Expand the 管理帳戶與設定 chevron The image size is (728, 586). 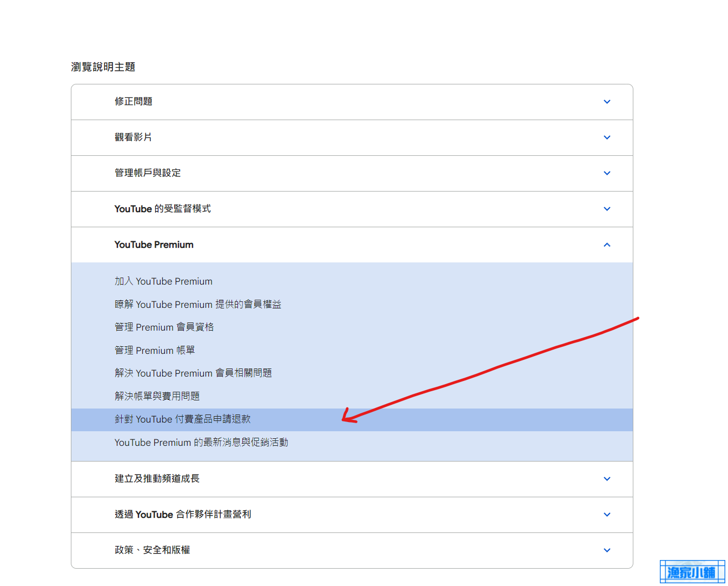coord(607,173)
